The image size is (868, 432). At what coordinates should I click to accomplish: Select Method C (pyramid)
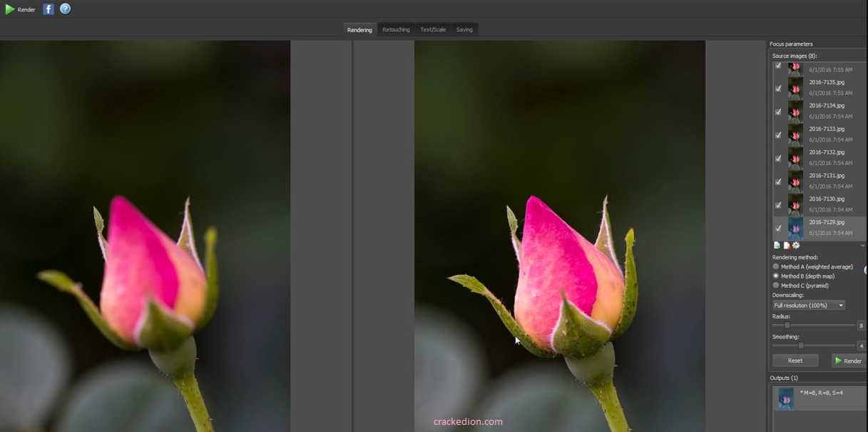tap(776, 285)
